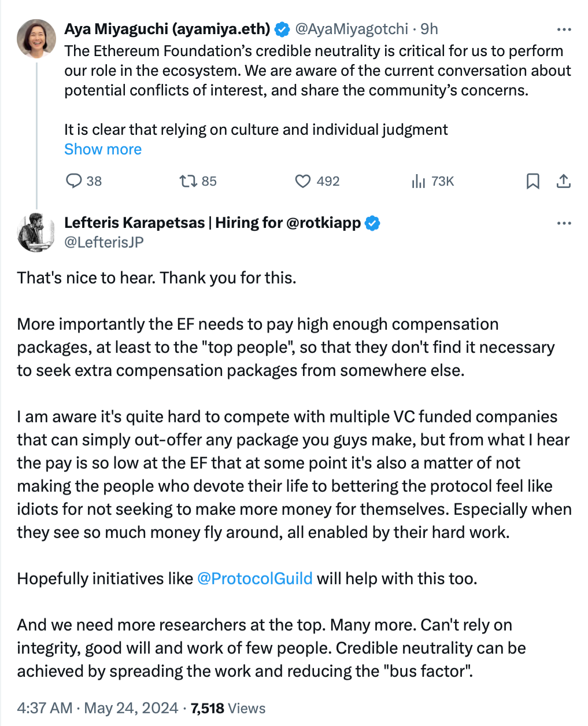588x726 pixels.
Task: Click Aya Miyaguchi's profile picture
Action: 37,39
